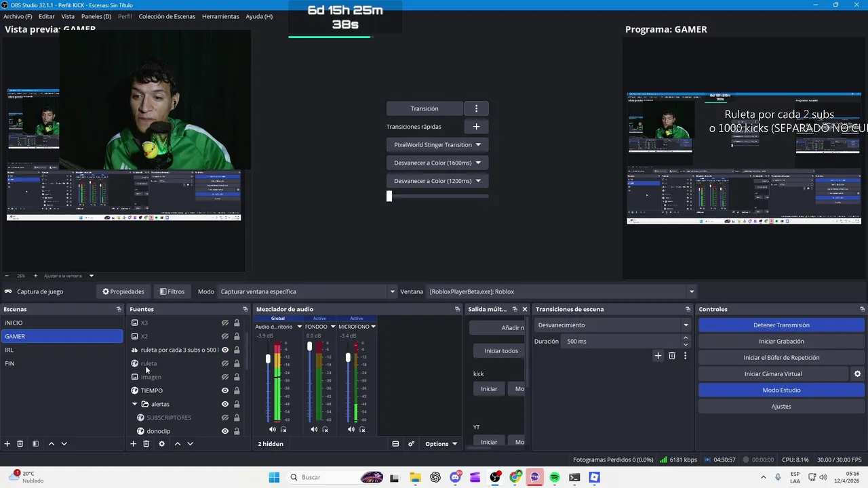
Task: Show the hidden X2 source
Action: 225,336
